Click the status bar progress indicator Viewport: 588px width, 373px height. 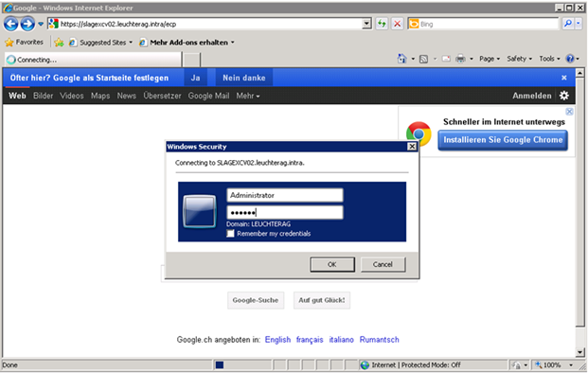(x=242, y=364)
